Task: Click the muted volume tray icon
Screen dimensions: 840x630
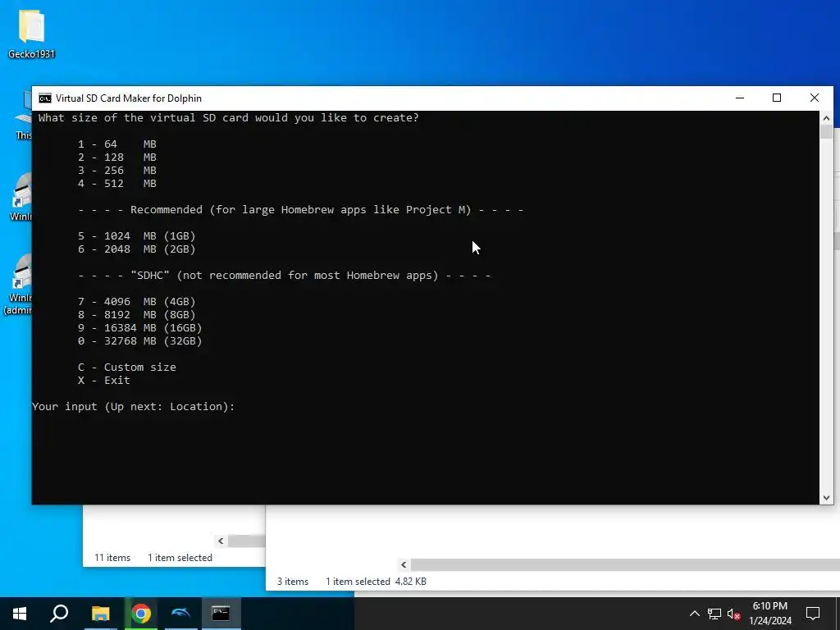Action: [x=733, y=614]
